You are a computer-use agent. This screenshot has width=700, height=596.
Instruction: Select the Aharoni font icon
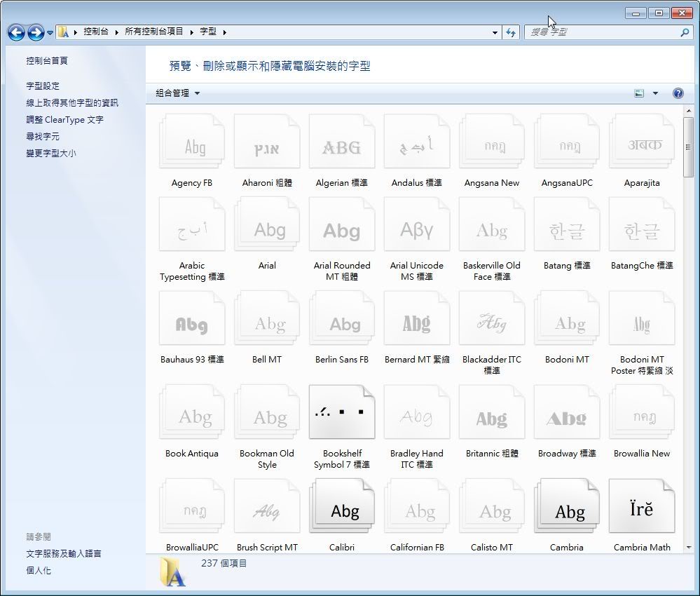pos(267,142)
